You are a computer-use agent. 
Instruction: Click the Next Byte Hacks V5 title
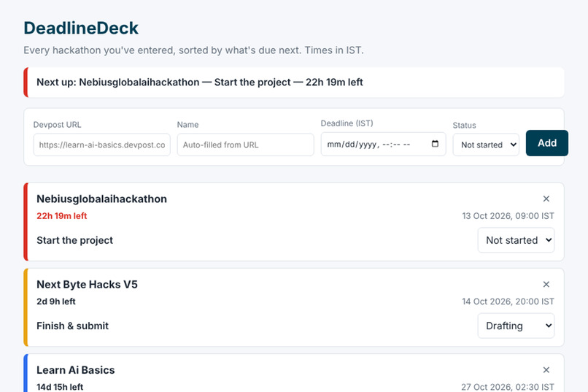coord(87,285)
